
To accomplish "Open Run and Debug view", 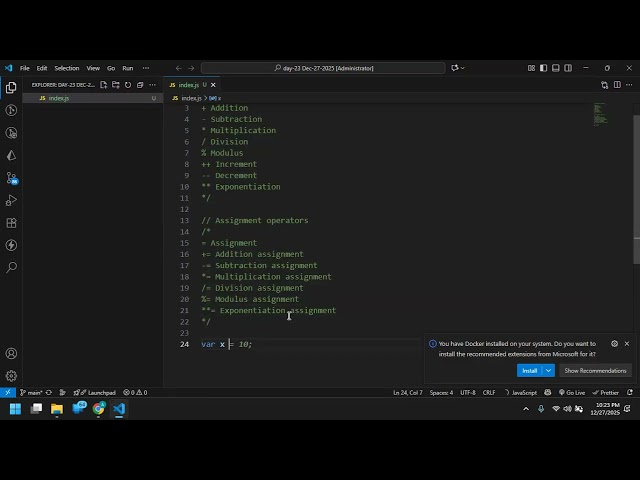I will 11,200.
